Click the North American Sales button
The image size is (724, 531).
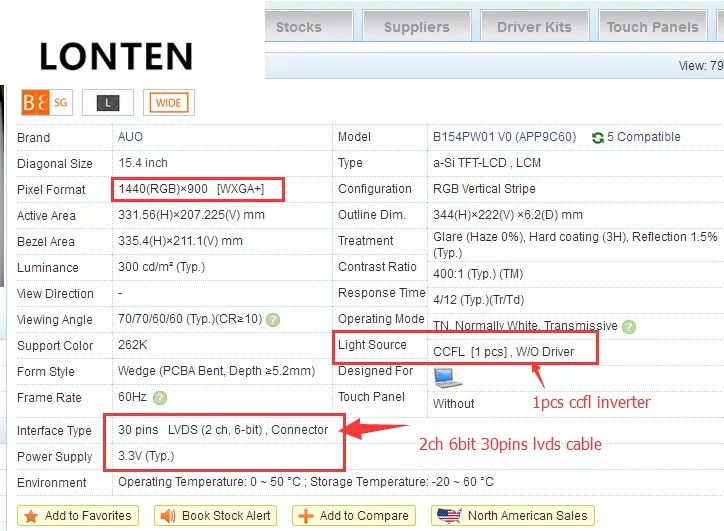click(x=513, y=516)
